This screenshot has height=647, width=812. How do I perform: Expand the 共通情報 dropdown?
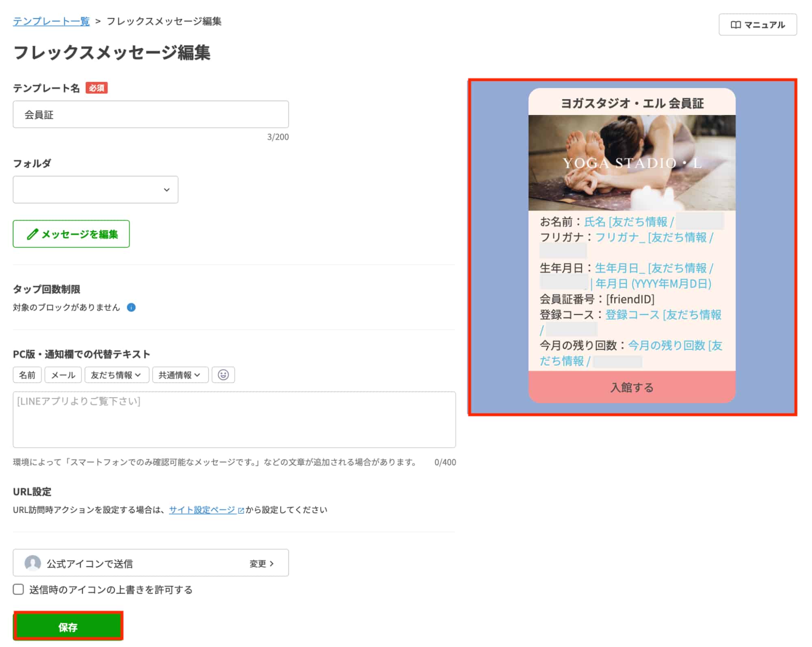click(x=180, y=375)
